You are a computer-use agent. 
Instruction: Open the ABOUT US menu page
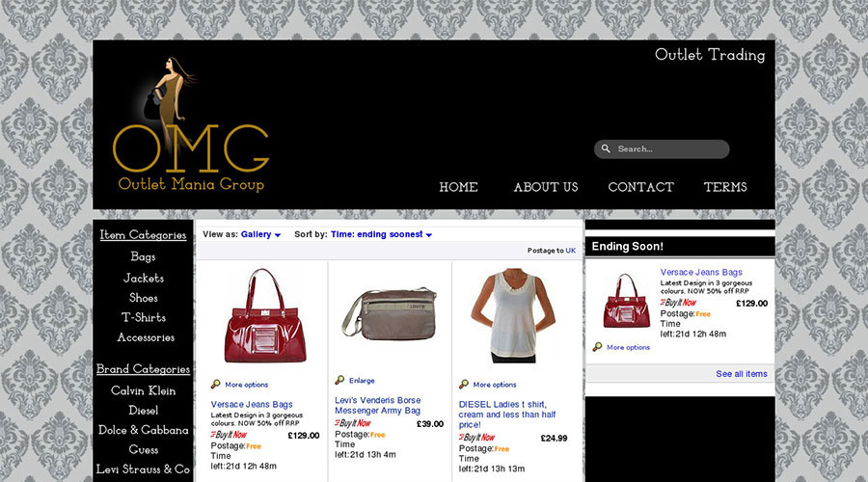tap(546, 187)
